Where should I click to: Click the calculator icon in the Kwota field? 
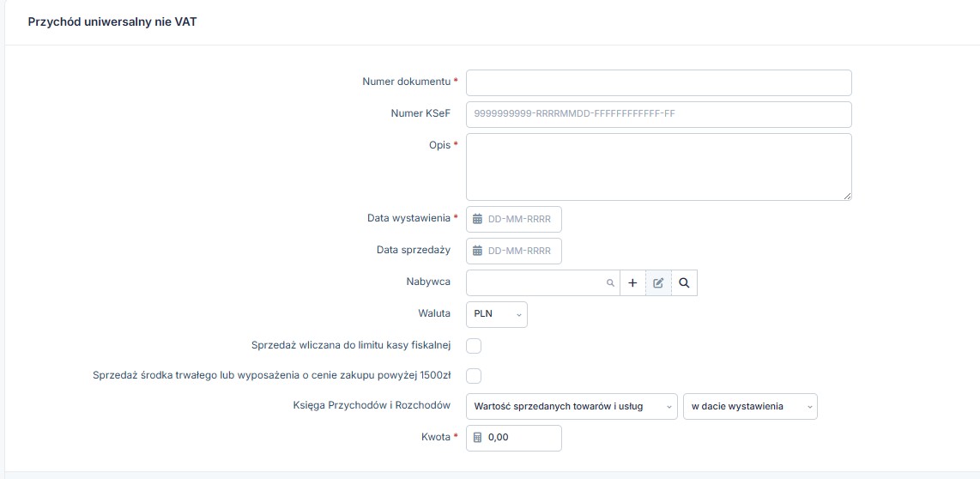coord(478,438)
